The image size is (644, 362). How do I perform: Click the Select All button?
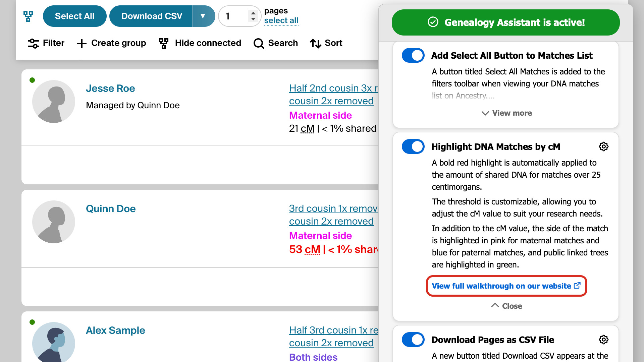tap(75, 16)
